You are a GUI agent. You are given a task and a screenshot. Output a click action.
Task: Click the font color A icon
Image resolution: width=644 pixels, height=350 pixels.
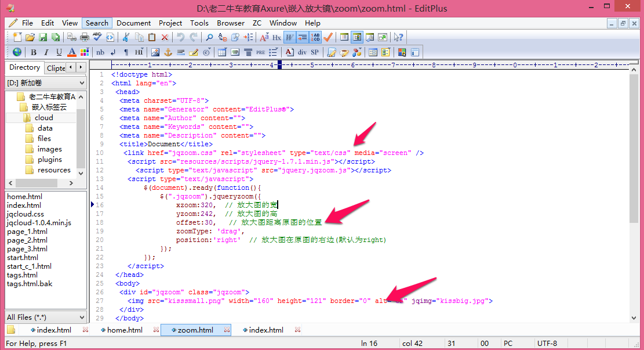coord(72,52)
